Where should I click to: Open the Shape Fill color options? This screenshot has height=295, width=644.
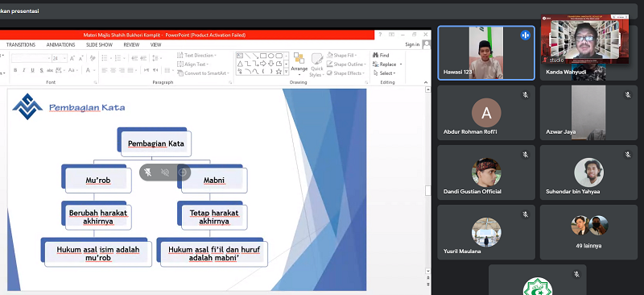(x=341, y=55)
